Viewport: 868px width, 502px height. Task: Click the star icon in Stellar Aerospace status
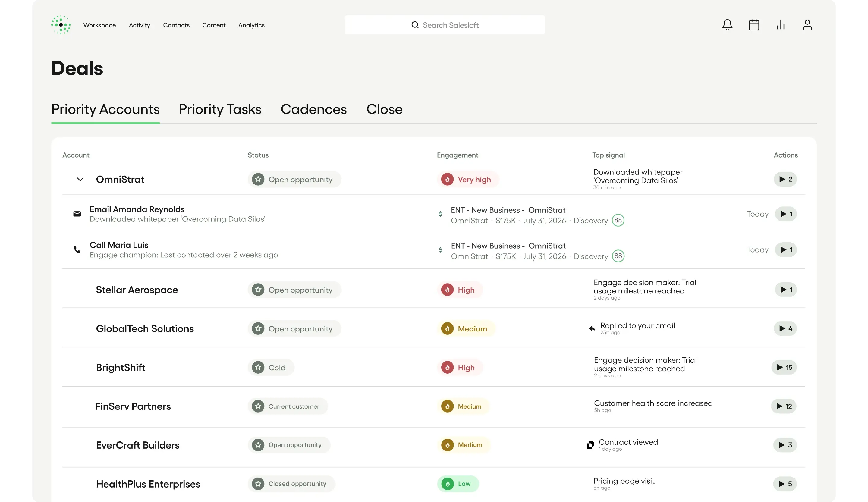click(x=258, y=290)
